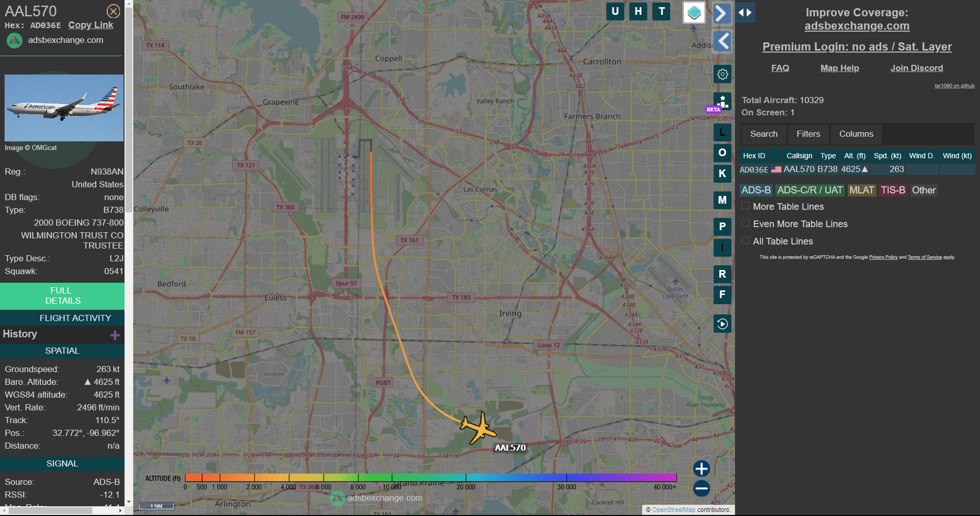Toggle the MLAT source filter
The width and height of the screenshot is (980, 516).
(862, 190)
